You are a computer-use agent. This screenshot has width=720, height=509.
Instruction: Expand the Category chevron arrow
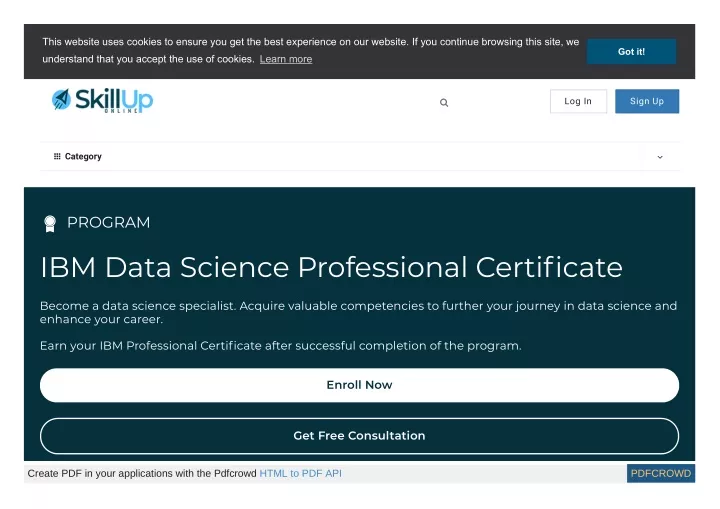coord(659,157)
